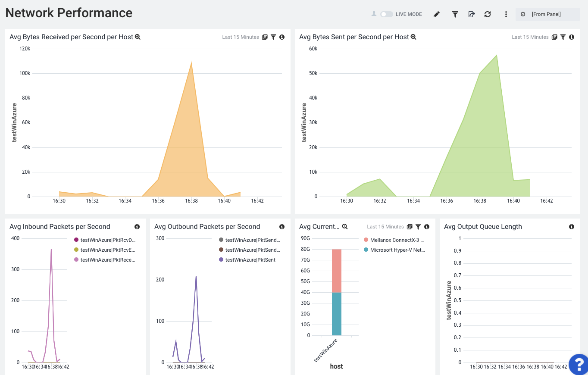This screenshot has height=375, width=588.
Task: Open log view icon on Bytes Received panel
Action: click(x=265, y=37)
